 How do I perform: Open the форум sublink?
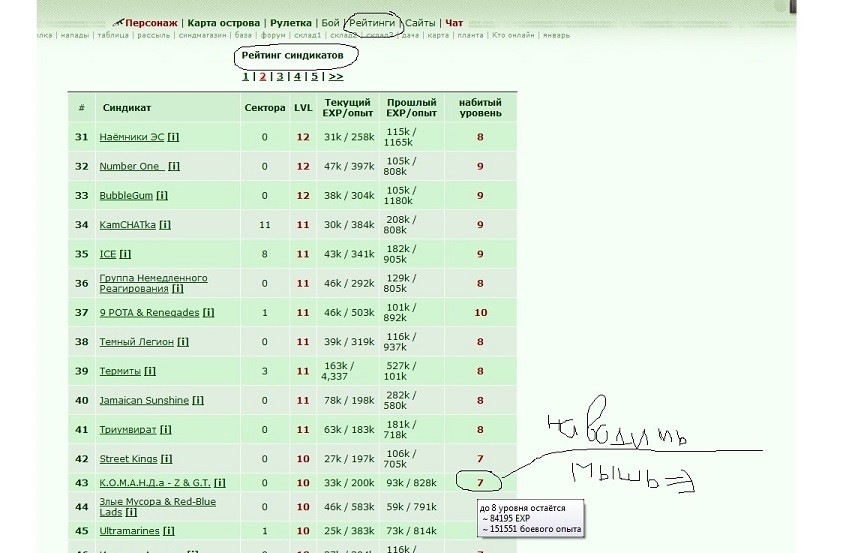273,35
